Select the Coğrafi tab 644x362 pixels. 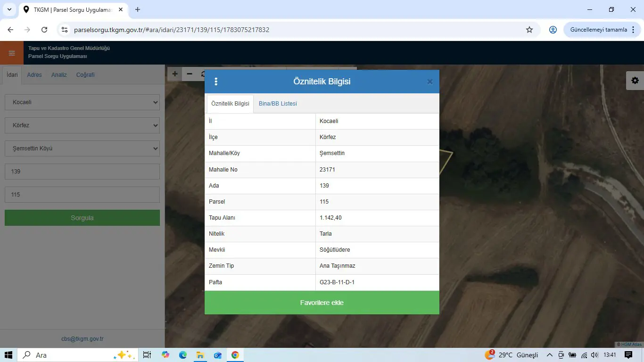coord(85,75)
